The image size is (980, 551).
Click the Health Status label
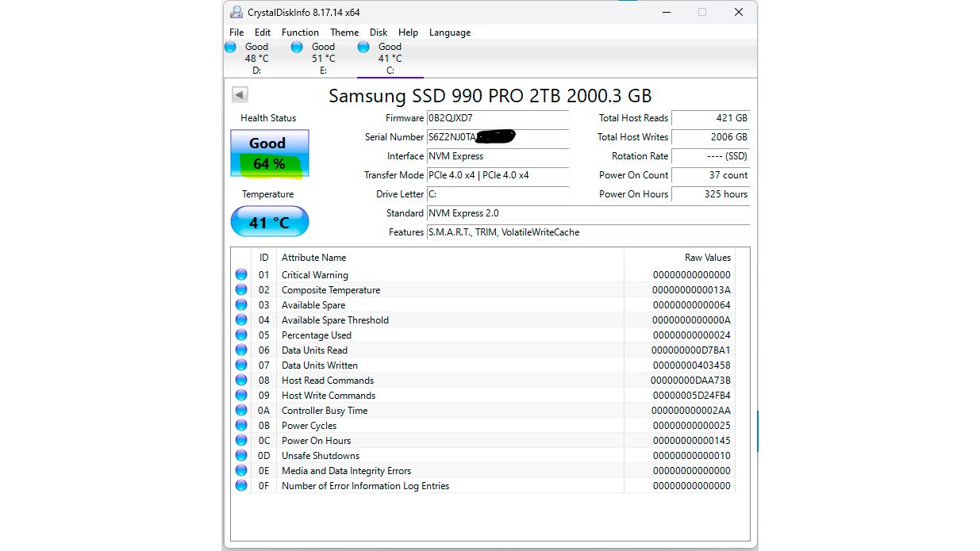[x=268, y=118]
